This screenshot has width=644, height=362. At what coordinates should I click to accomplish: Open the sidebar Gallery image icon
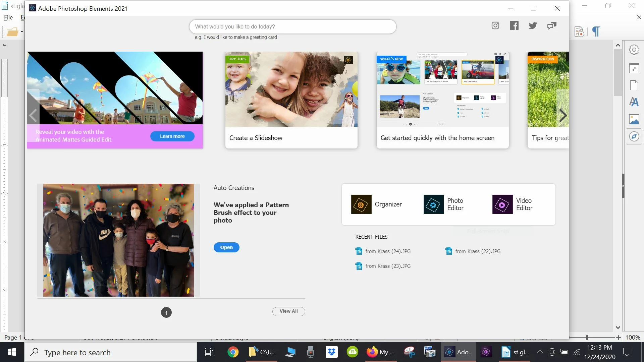coord(634,119)
